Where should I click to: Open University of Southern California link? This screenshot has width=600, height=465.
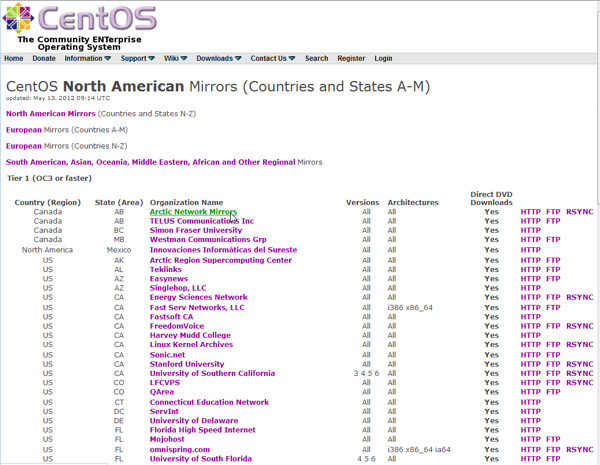tap(212, 373)
